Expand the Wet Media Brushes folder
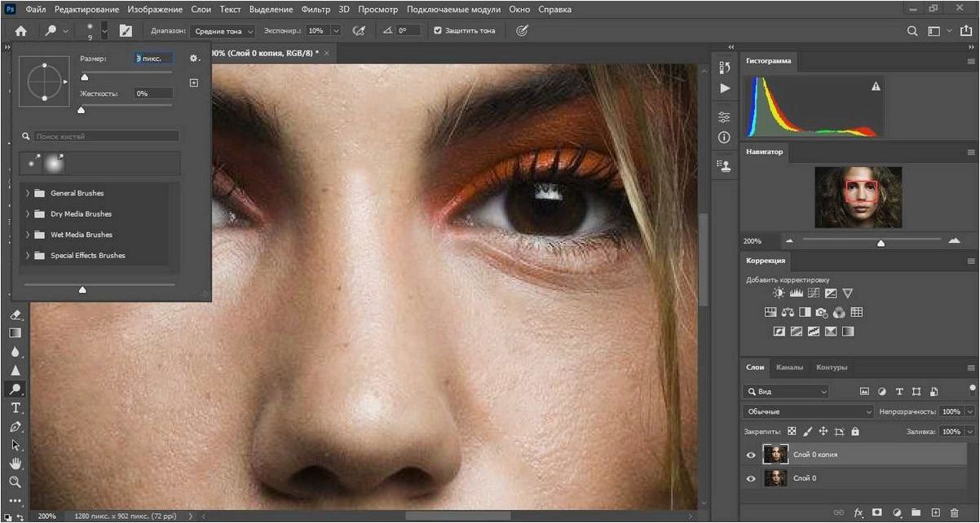The width and height of the screenshot is (980, 523). pos(27,235)
